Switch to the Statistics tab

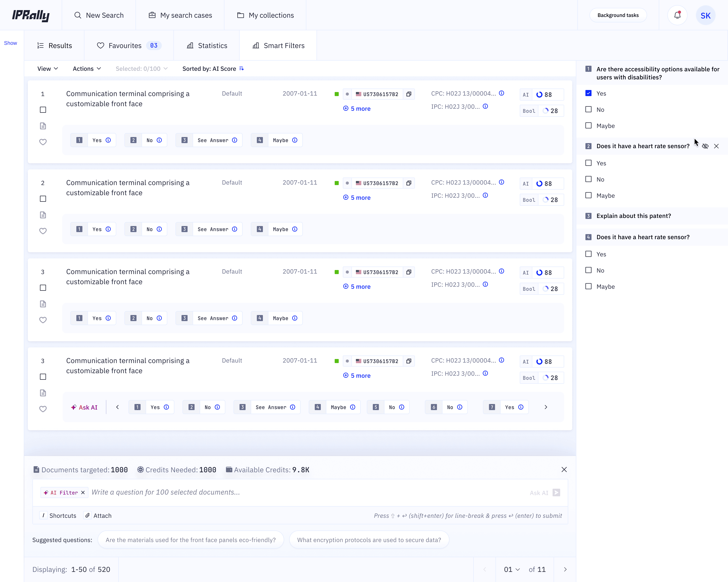pos(207,46)
